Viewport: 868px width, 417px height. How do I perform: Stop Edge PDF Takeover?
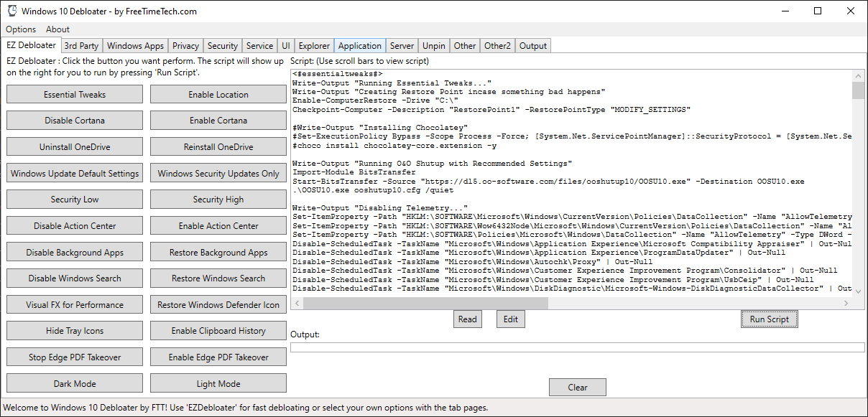(x=74, y=357)
